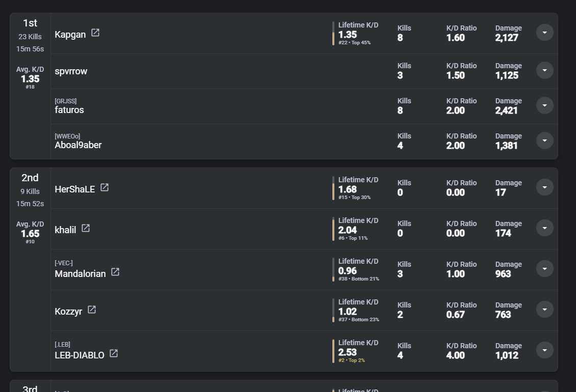Screen dimensions: 576x392
Task: Open khalil's external profile link icon
Action: point(86,229)
